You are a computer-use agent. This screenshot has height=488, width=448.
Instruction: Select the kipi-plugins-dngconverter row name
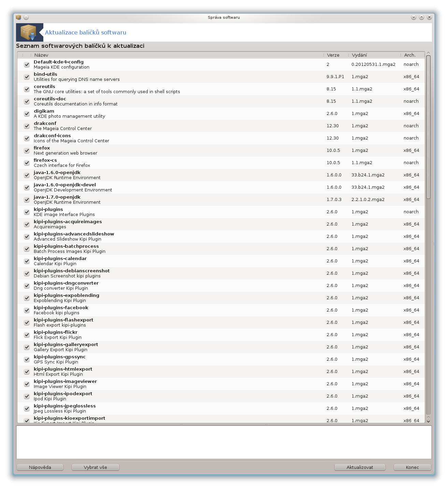point(66,283)
